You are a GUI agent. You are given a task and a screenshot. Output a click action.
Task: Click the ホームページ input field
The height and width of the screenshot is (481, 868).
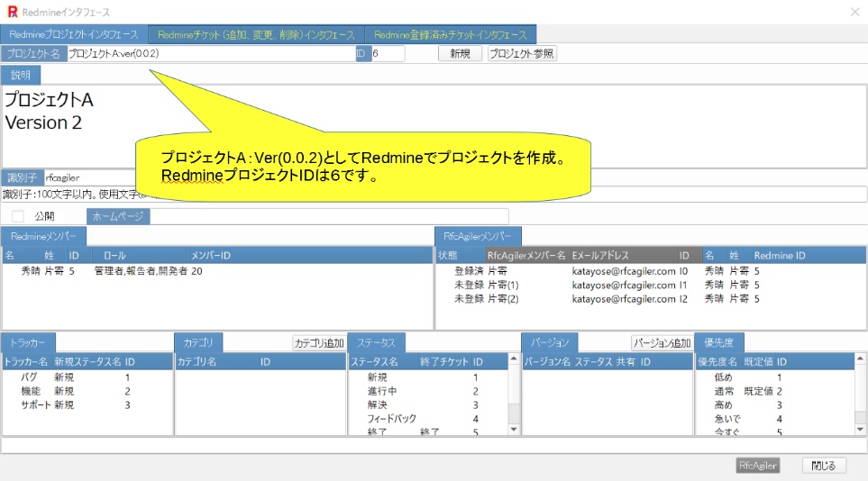point(329,216)
